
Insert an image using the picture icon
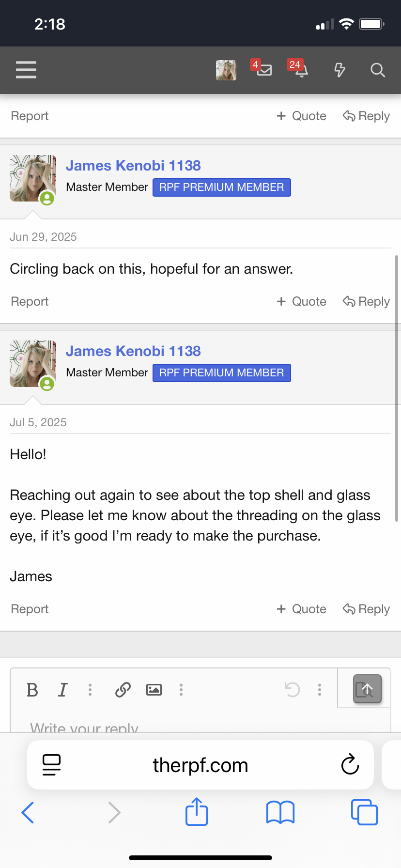click(154, 690)
